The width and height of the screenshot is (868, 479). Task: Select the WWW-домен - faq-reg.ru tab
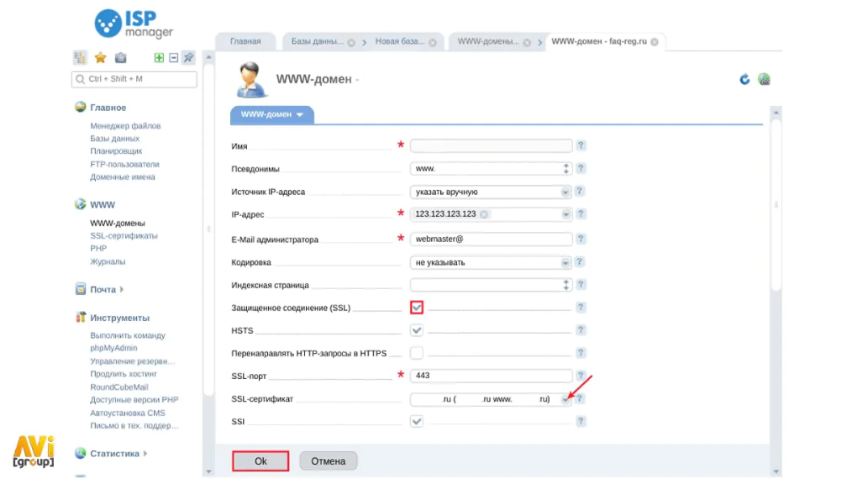pos(599,41)
